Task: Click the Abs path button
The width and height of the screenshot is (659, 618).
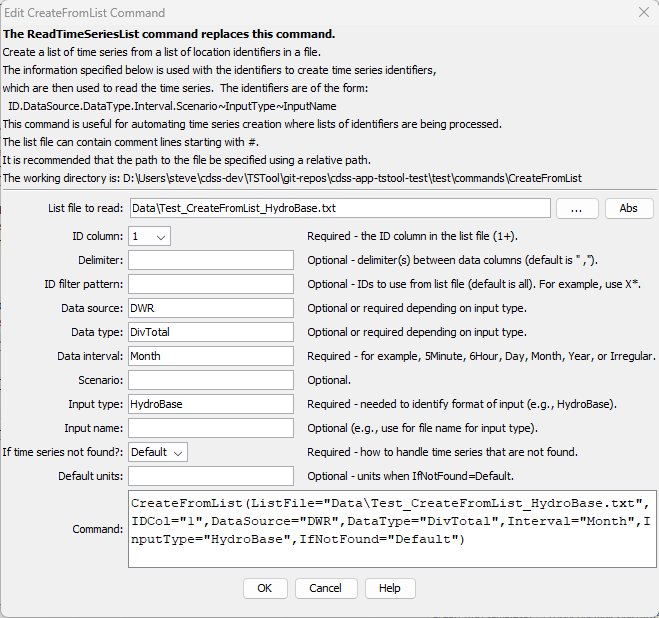Action: (x=629, y=209)
